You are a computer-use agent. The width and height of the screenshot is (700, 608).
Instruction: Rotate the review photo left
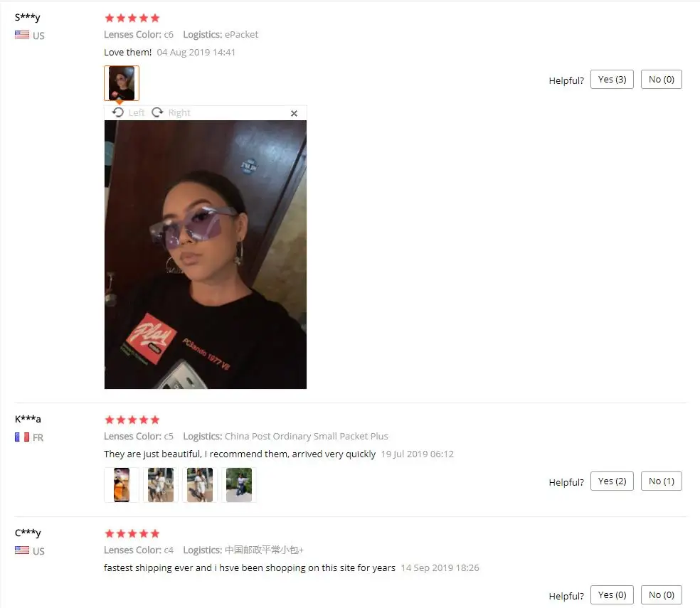click(x=128, y=112)
